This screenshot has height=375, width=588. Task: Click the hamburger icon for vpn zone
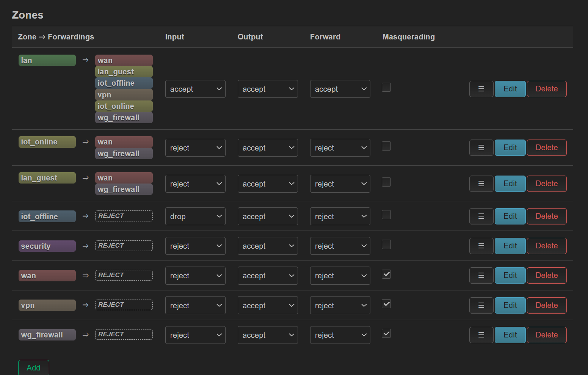[x=481, y=305]
